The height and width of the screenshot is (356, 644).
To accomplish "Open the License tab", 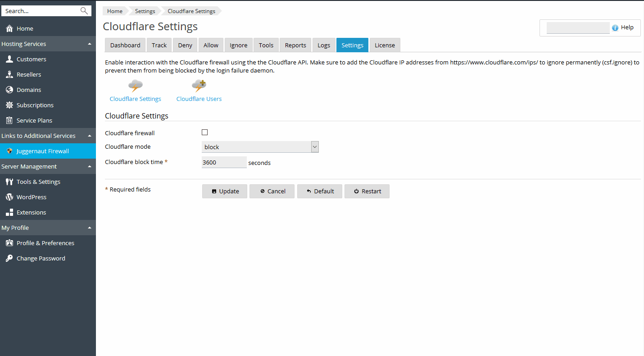I will click(385, 45).
